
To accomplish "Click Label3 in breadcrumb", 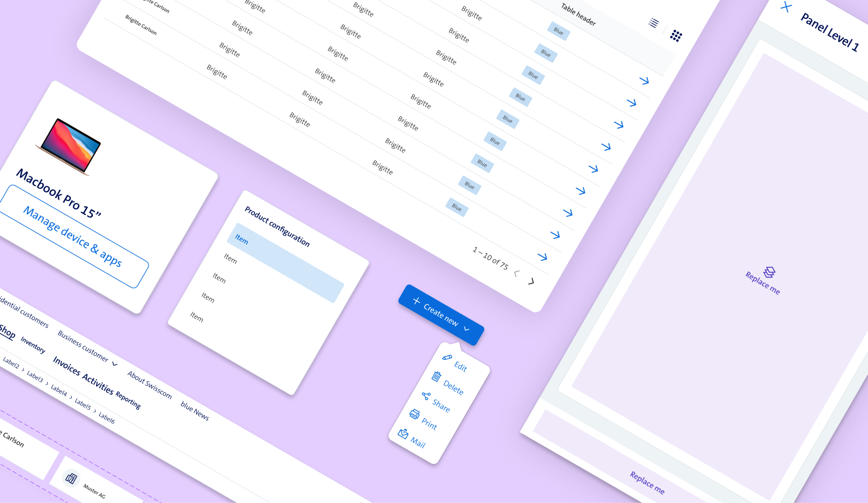I will 35,376.
